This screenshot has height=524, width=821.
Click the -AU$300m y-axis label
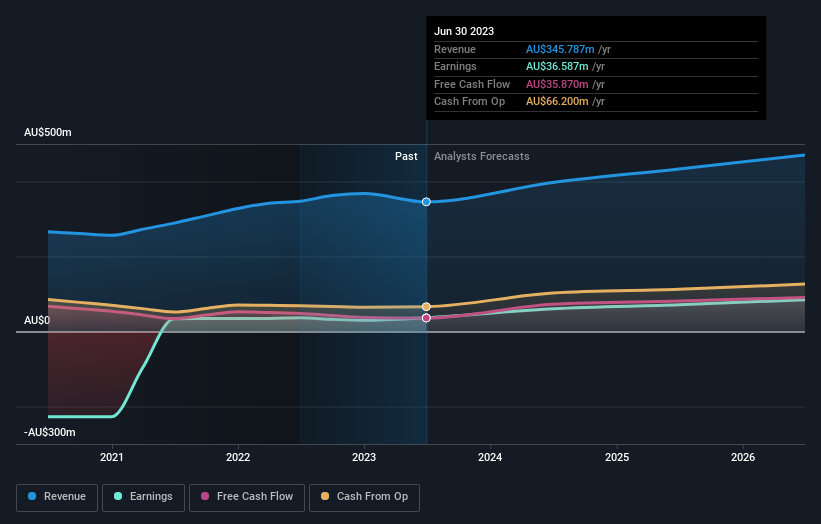pyautogui.click(x=50, y=432)
